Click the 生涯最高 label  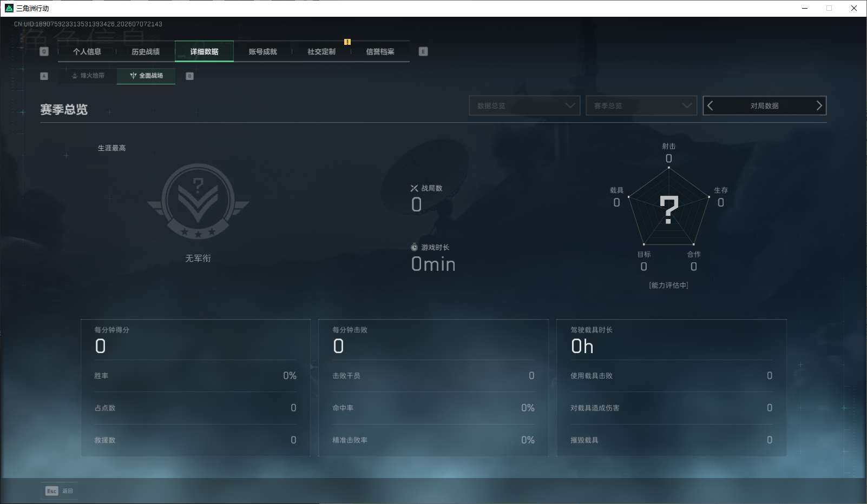[111, 148]
